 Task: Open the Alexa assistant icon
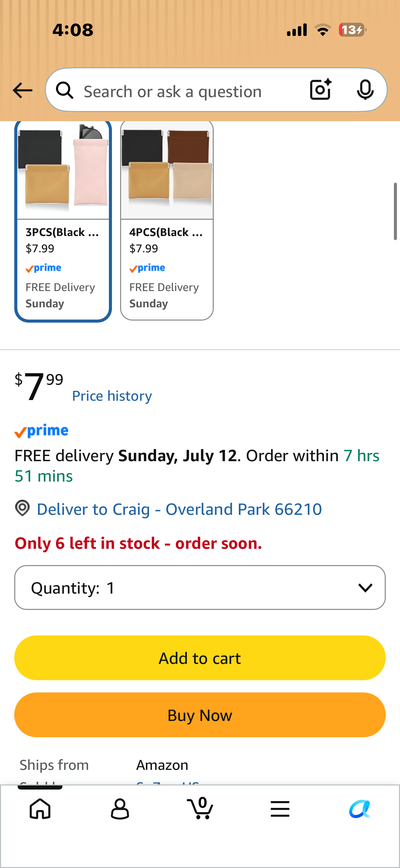click(360, 809)
